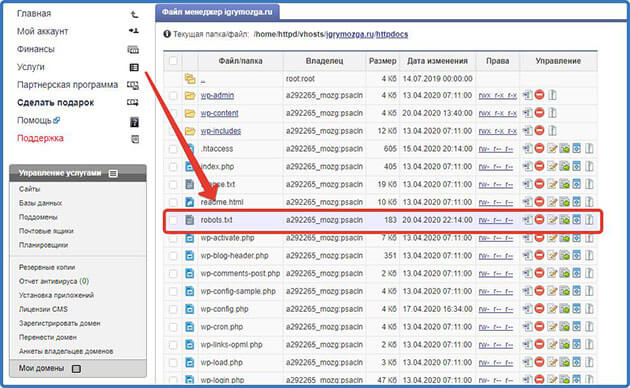The height and width of the screenshot is (388, 630).
Task: Click the support icon beside Поддержка
Action: coord(135,139)
